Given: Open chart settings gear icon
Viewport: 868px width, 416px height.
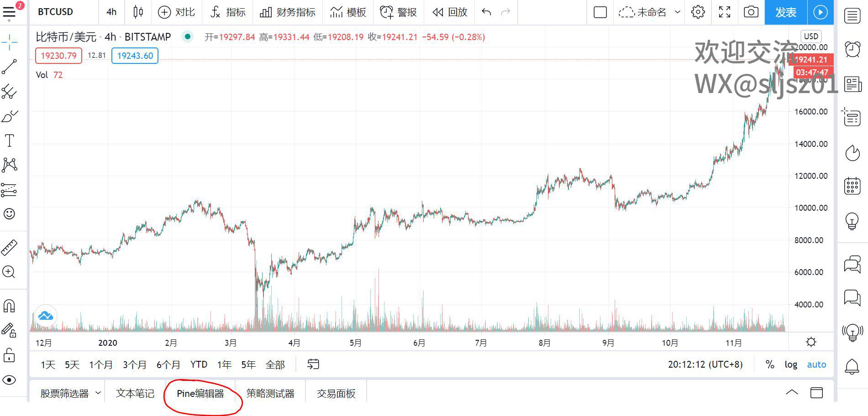Looking at the screenshot, I should click(x=698, y=12).
